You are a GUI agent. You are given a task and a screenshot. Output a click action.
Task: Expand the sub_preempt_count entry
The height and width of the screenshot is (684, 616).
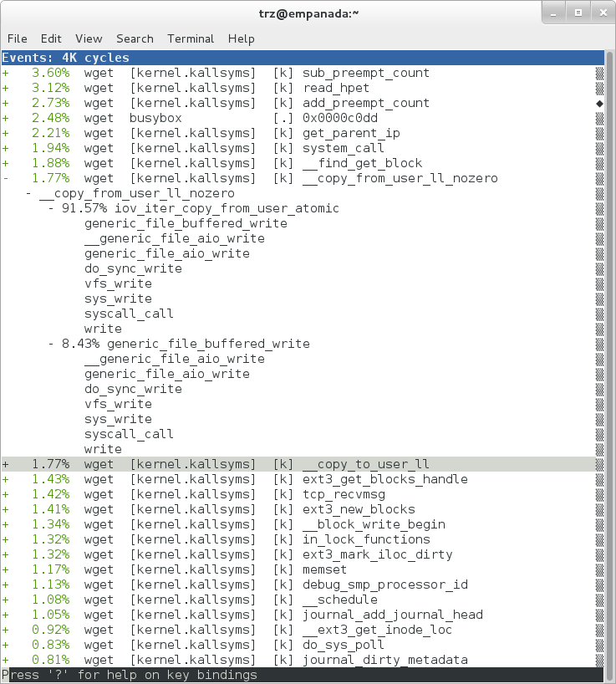coord(7,73)
